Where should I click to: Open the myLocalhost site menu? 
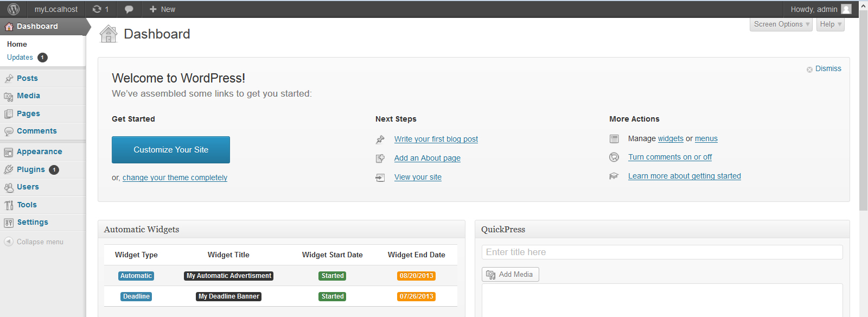tap(56, 9)
